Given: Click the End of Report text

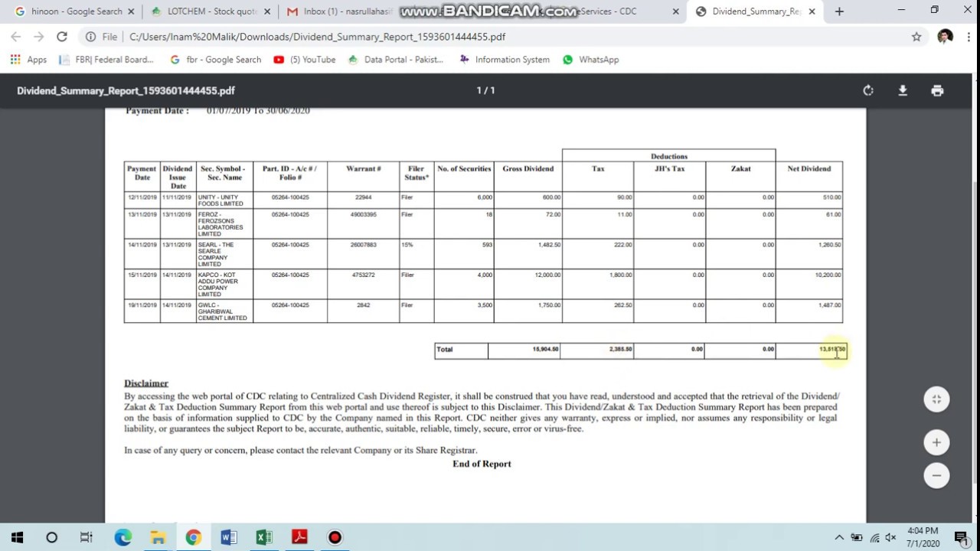Looking at the screenshot, I should click(482, 464).
